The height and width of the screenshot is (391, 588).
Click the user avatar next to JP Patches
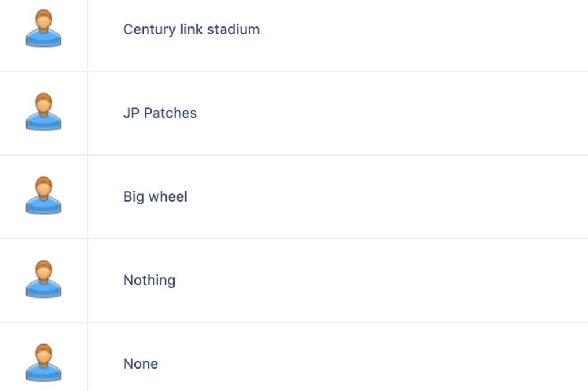(44, 113)
